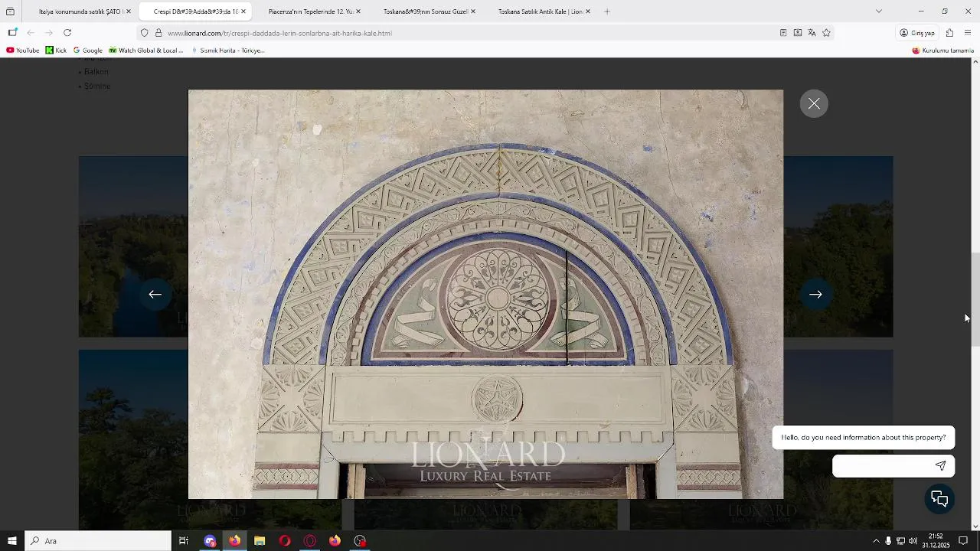
Task: Close the 'Piacenza'nın Tepelerinde' tab
Action: 358,11
